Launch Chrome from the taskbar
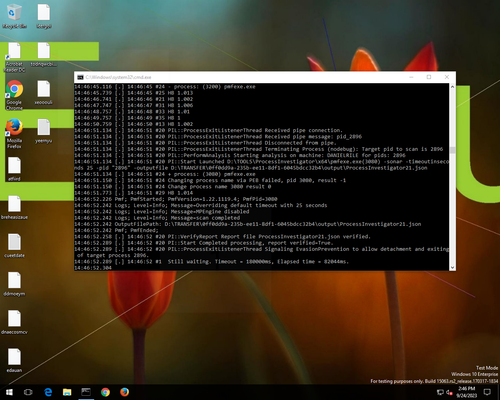 105,392
